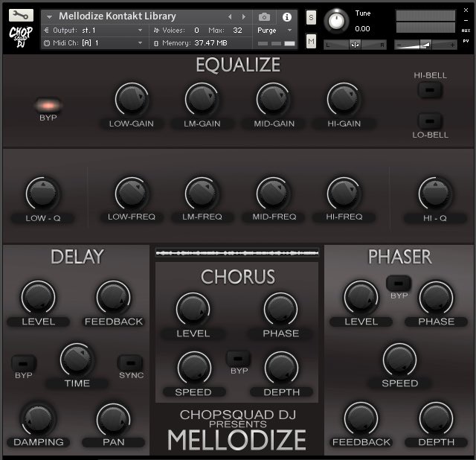Click the Phaser DEPTH knob
Viewport: 476px width, 460px height.
pyautogui.click(x=437, y=418)
